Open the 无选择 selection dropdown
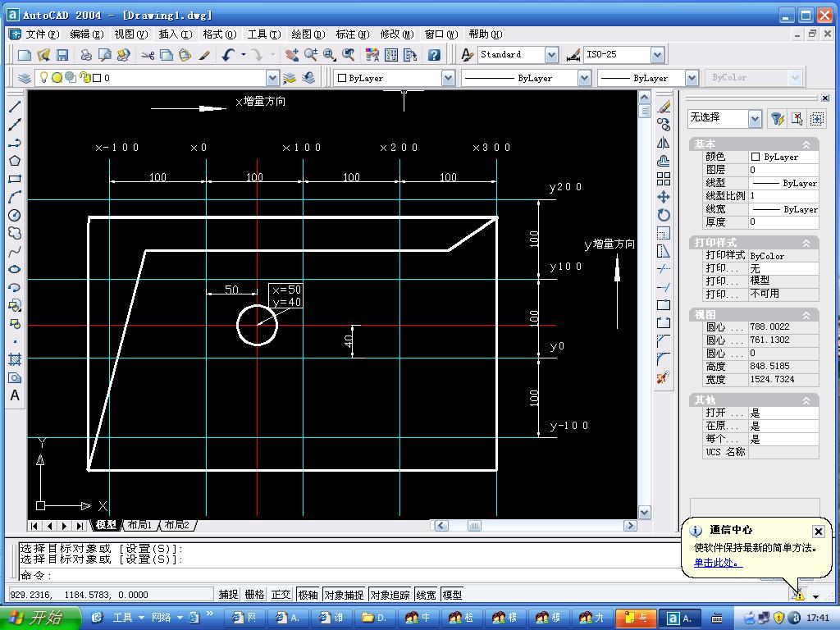This screenshot has height=630, width=840. click(x=755, y=118)
